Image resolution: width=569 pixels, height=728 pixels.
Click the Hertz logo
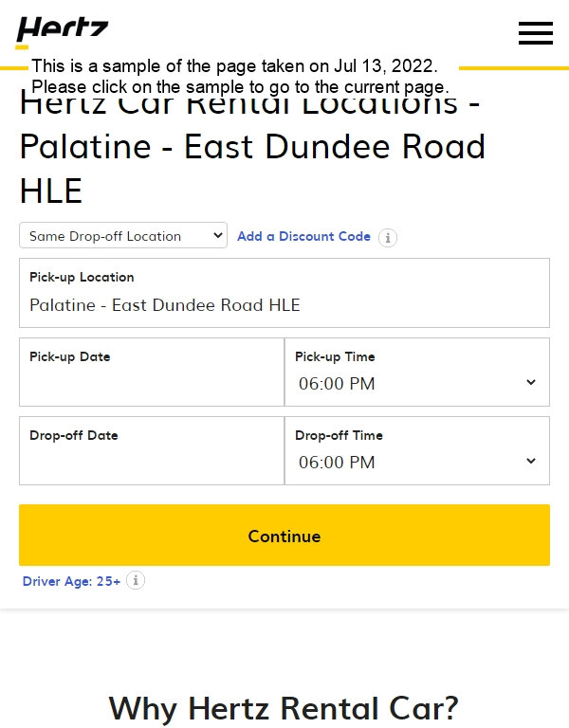click(x=63, y=32)
